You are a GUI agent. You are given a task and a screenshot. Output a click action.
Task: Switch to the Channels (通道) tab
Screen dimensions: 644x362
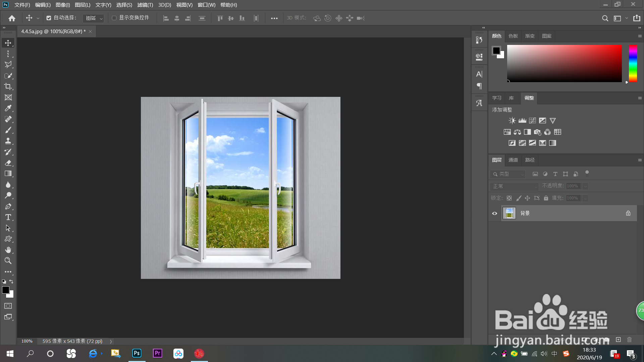coord(513,160)
